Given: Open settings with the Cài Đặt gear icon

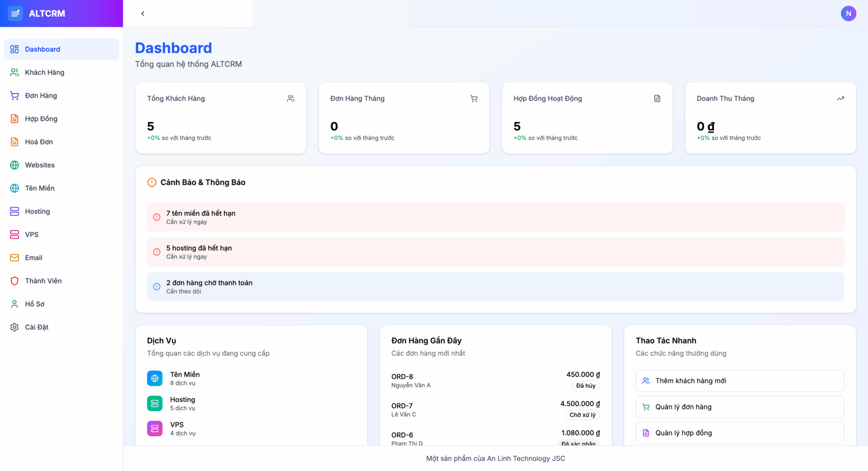Looking at the screenshot, I should click(x=14, y=327).
